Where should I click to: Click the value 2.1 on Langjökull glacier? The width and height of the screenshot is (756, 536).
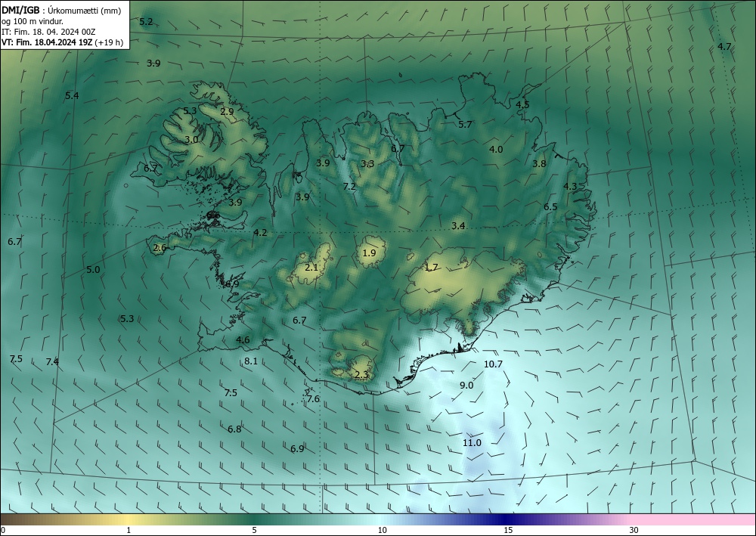pos(311,267)
